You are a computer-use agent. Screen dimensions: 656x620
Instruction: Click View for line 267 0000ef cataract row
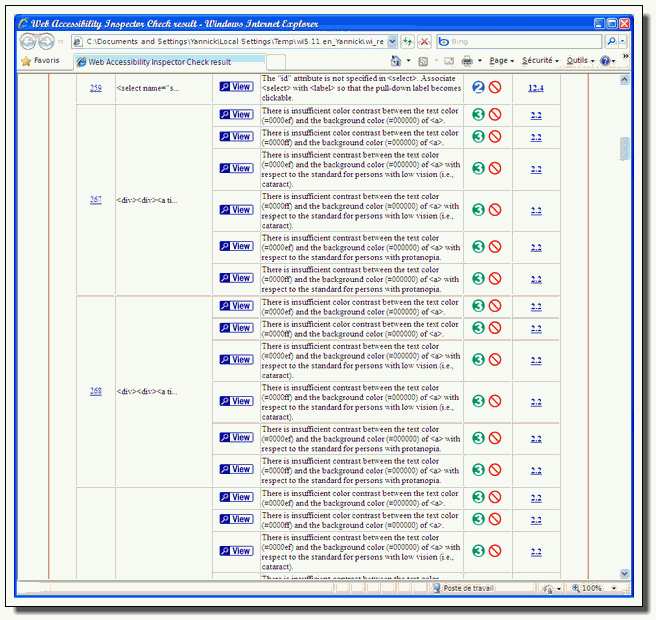pyautogui.click(x=236, y=168)
